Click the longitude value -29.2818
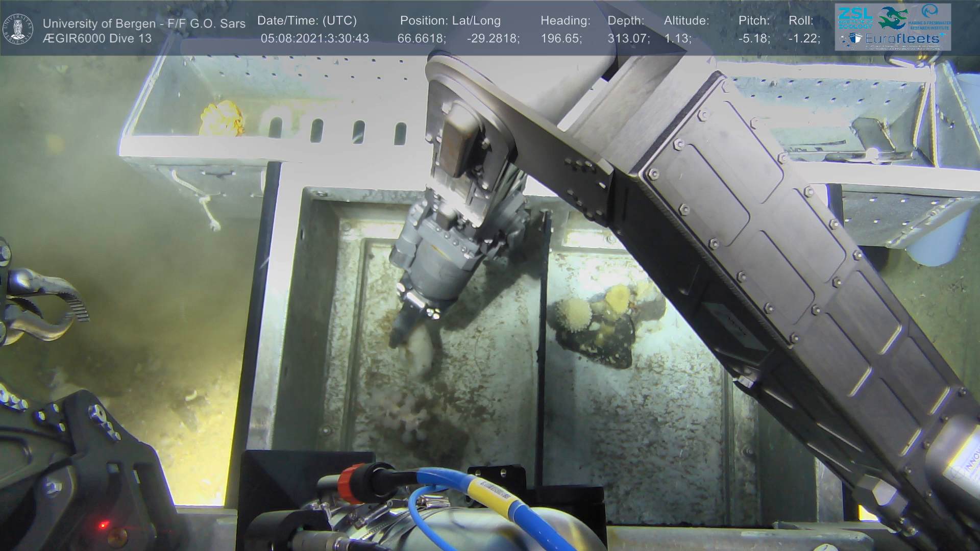Image resolution: width=980 pixels, height=551 pixels. [493, 39]
